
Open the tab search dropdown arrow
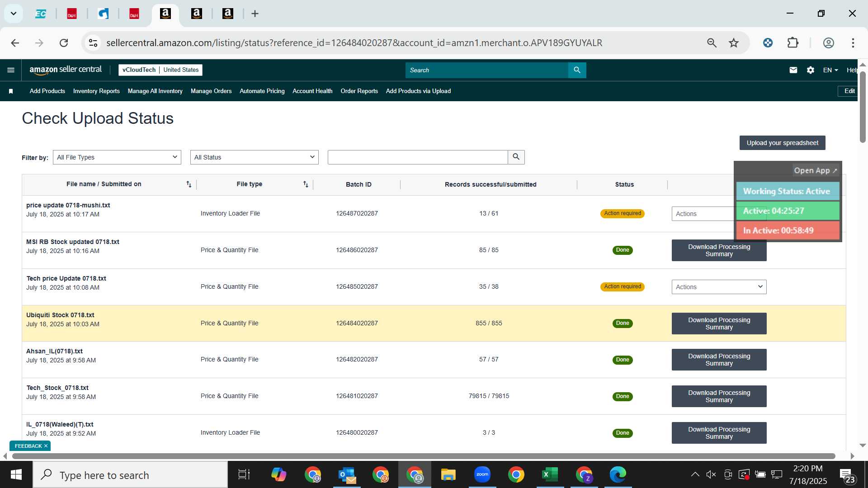click(x=14, y=14)
